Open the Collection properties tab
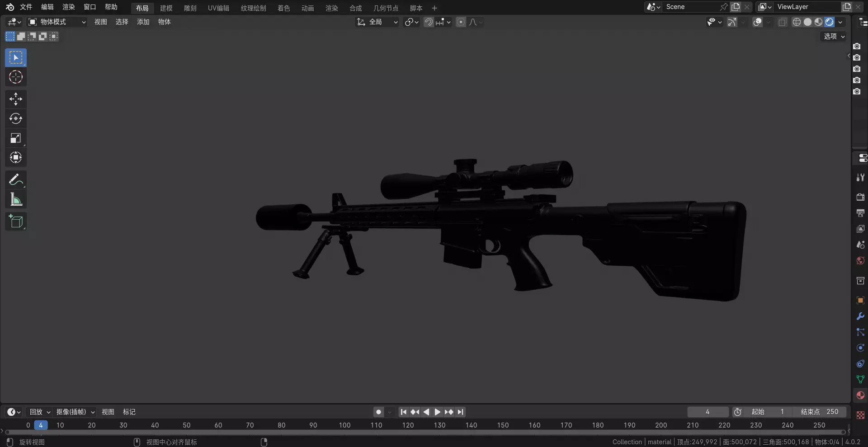Viewport: 868px width, 447px height. click(860, 281)
